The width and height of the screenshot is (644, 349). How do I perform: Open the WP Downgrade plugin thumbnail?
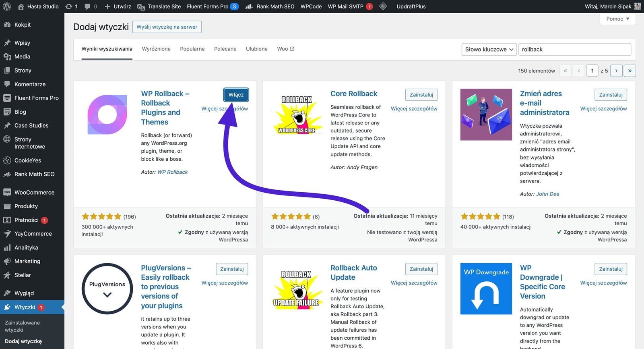coord(486,289)
